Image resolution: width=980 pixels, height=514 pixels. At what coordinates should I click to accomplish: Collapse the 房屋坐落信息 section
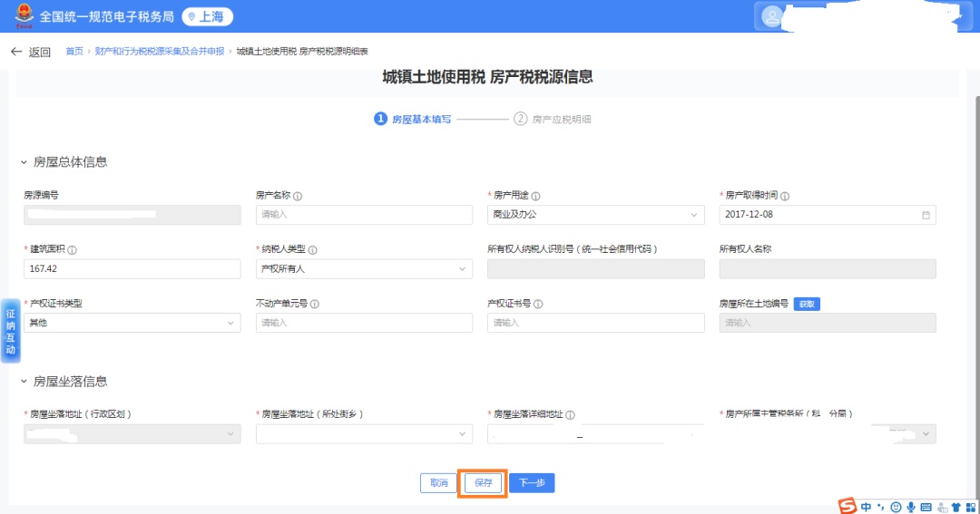coord(24,382)
